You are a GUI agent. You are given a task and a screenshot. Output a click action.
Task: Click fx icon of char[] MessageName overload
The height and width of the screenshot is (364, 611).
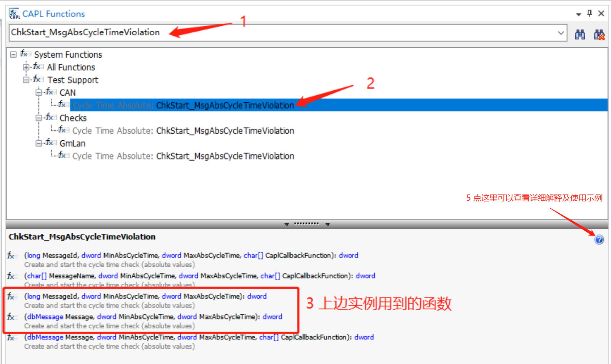click(x=12, y=276)
